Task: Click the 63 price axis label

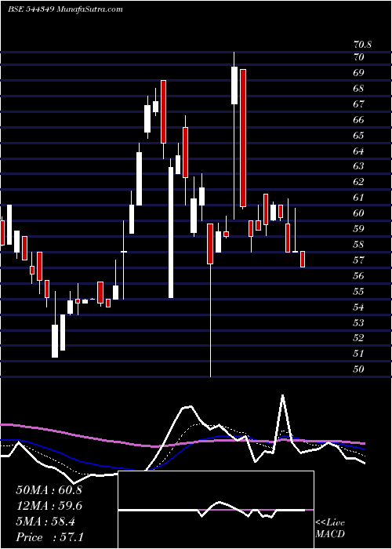Action: [x=359, y=166]
